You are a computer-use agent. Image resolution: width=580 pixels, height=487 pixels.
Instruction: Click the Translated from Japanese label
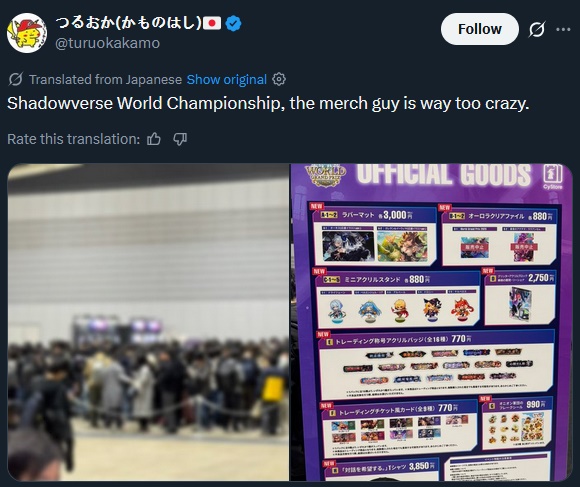(105, 80)
